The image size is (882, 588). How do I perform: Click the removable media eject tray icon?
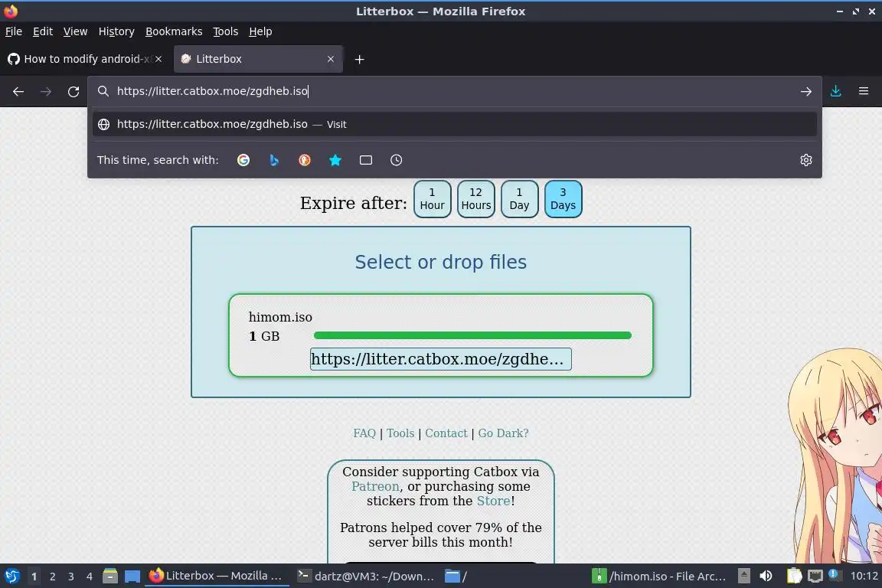point(743,577)
